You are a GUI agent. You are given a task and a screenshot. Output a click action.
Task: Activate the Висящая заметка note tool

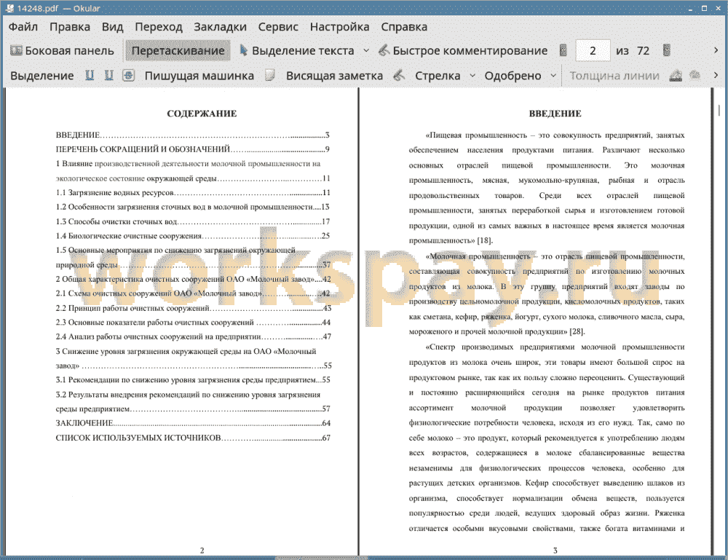click(334, 76)
